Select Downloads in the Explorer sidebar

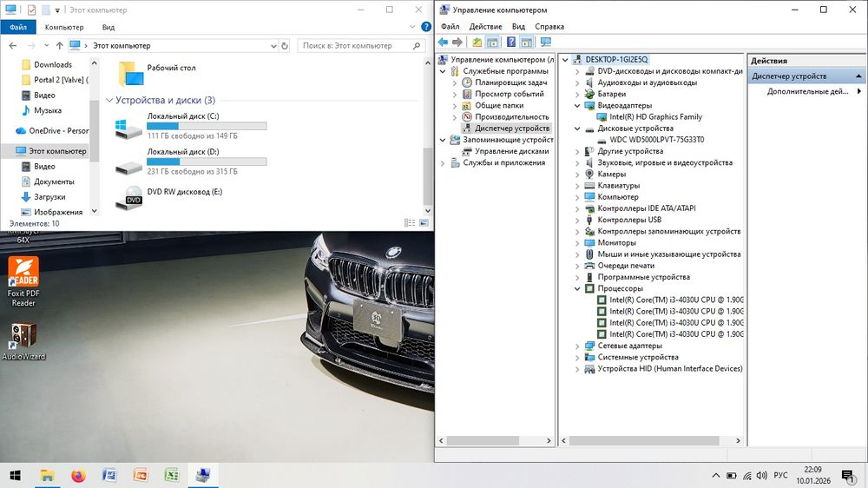[x=53, y=65]
